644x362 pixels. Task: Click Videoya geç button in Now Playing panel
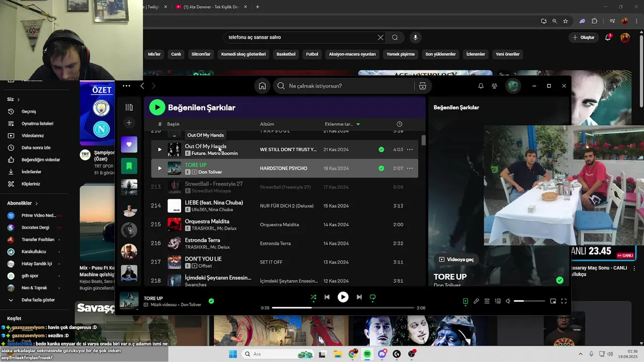pyautogui.click(x=456, y=259)
